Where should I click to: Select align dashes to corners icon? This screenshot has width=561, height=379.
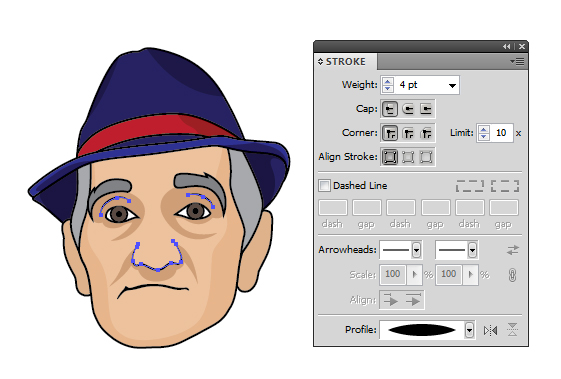pyautogui.click(x=505, y=186)
